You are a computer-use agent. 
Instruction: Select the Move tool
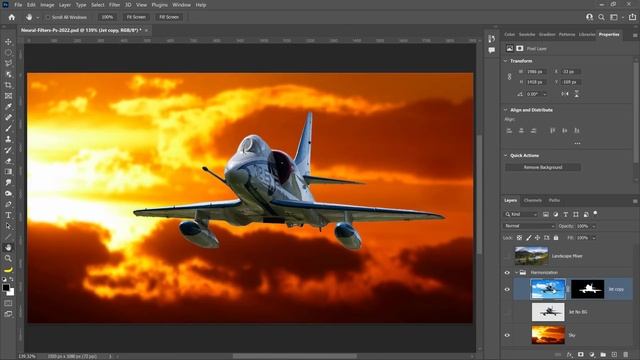click(x=8, y=42)
